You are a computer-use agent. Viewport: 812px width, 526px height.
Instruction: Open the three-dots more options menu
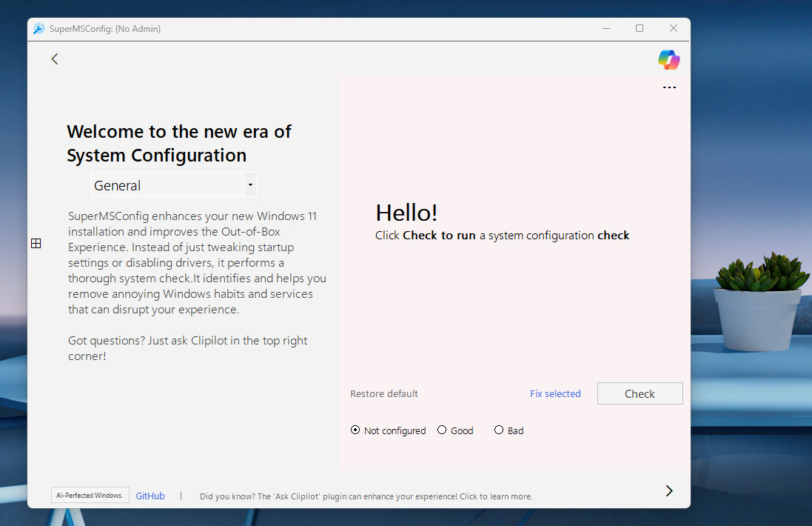click(669, 87)
